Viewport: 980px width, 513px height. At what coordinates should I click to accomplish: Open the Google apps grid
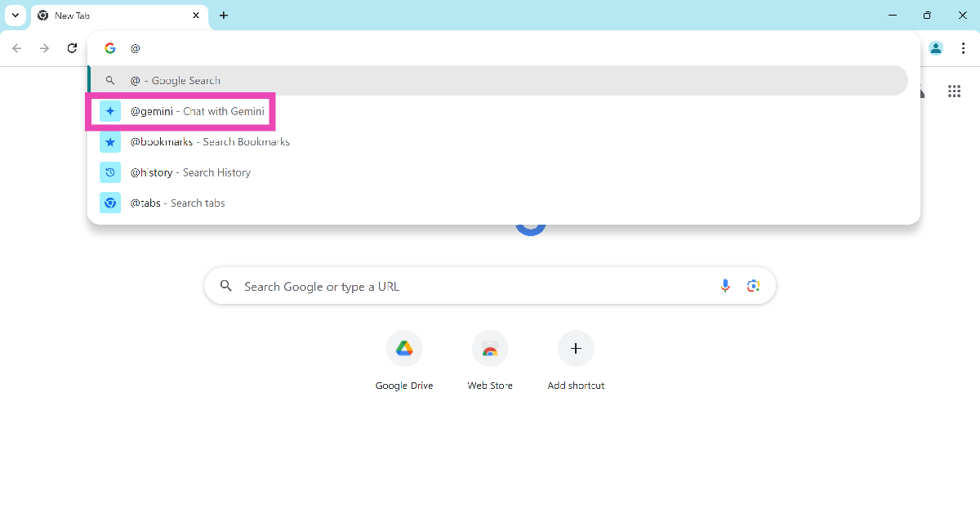(954, 91)
